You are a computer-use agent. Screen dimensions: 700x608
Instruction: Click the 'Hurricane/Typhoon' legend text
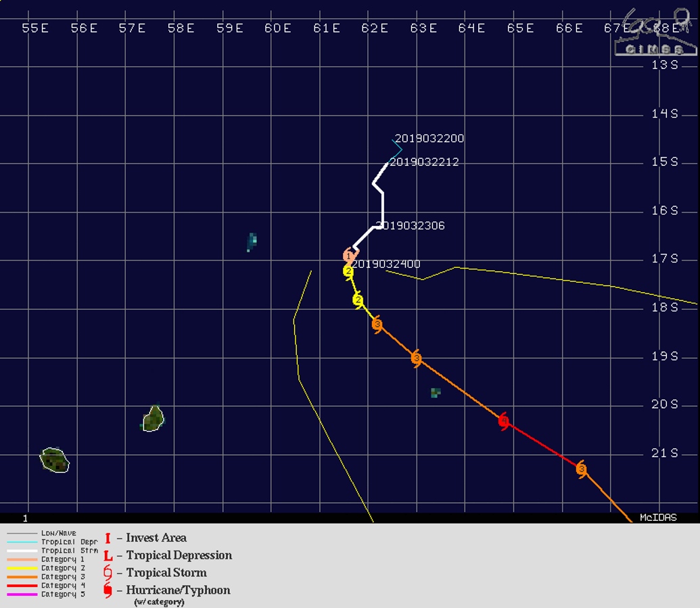pos(178,590)
